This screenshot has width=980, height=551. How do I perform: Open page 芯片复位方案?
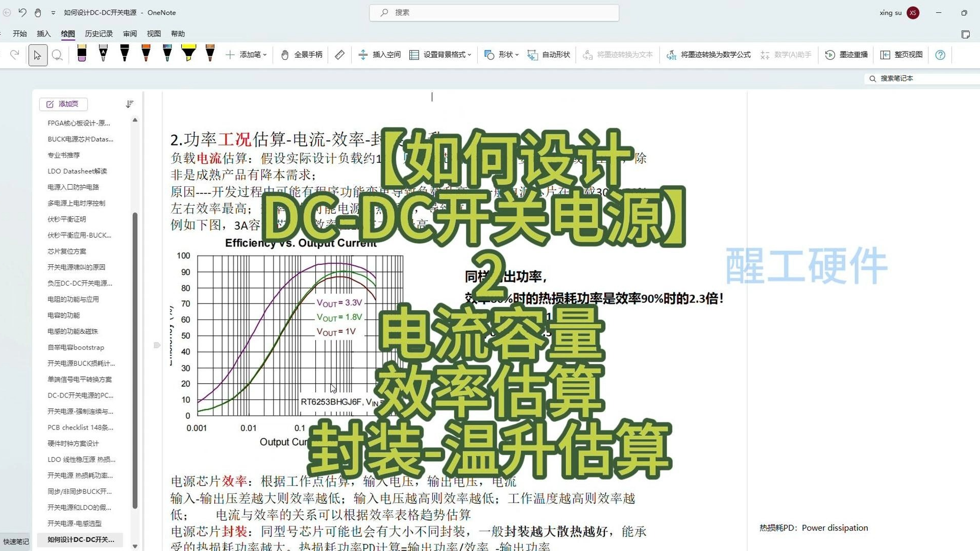pos(67,251)
